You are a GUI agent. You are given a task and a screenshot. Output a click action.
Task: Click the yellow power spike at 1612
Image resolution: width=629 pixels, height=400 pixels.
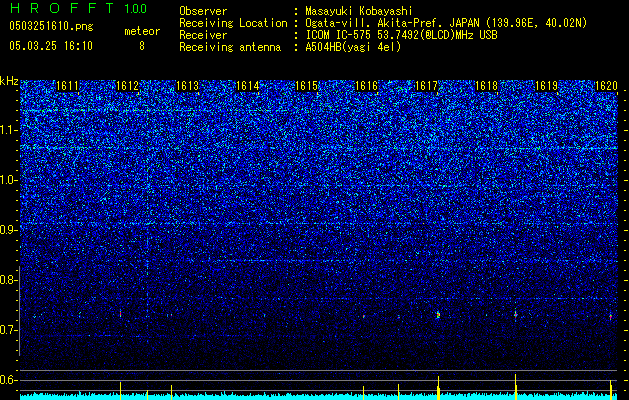point(120,391)
